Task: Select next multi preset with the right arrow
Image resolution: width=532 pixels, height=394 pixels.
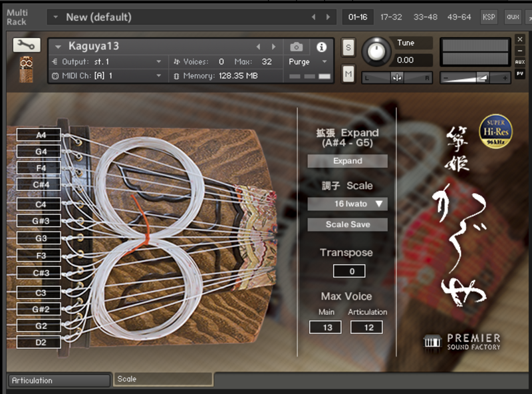Action: pos(328,17)
